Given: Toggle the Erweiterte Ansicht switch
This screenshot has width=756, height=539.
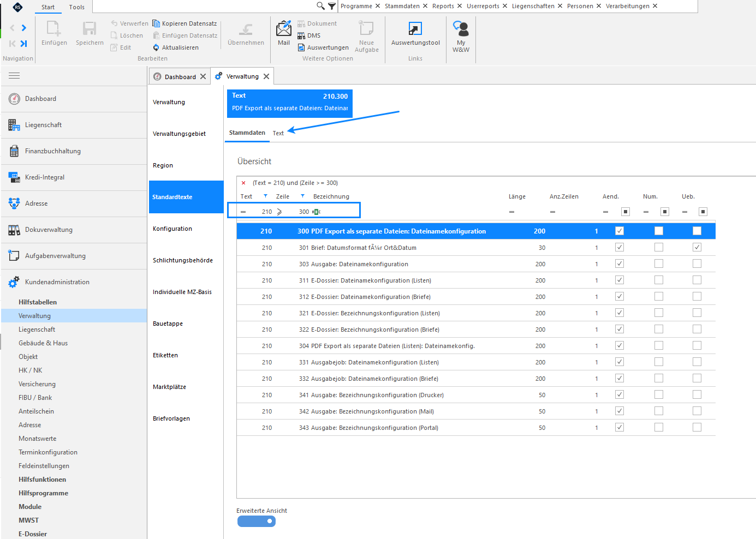Looking at the screenshot, I should 257,521.
